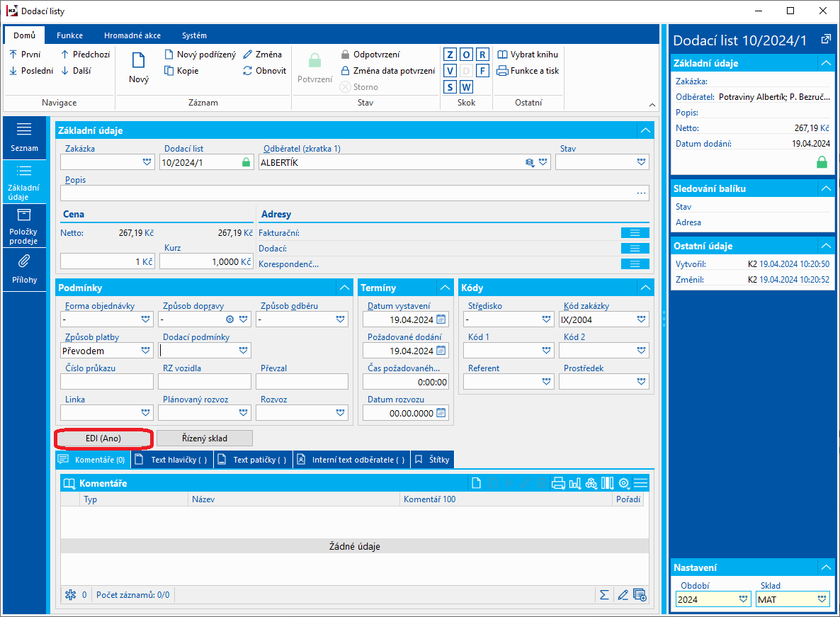Click the Způsob dopravy gear icon
This screenshot has width=840, height=617.
coord(229,319)
